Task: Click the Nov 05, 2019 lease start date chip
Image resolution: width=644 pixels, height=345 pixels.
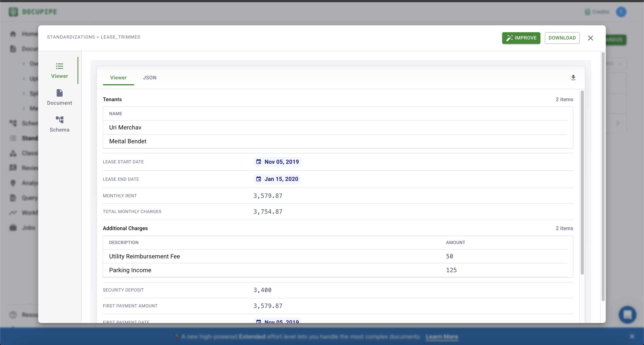Action: tap(282, 162)
